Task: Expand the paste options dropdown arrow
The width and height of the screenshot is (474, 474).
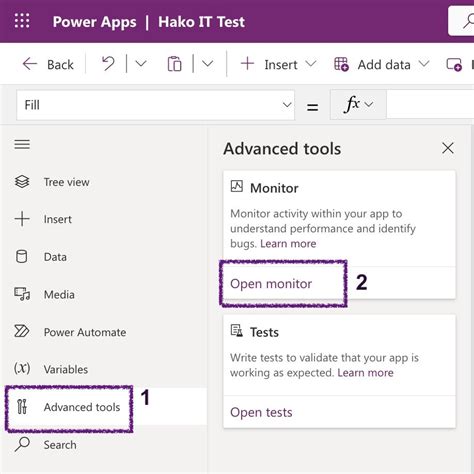Action: click(x=207, y=63)
